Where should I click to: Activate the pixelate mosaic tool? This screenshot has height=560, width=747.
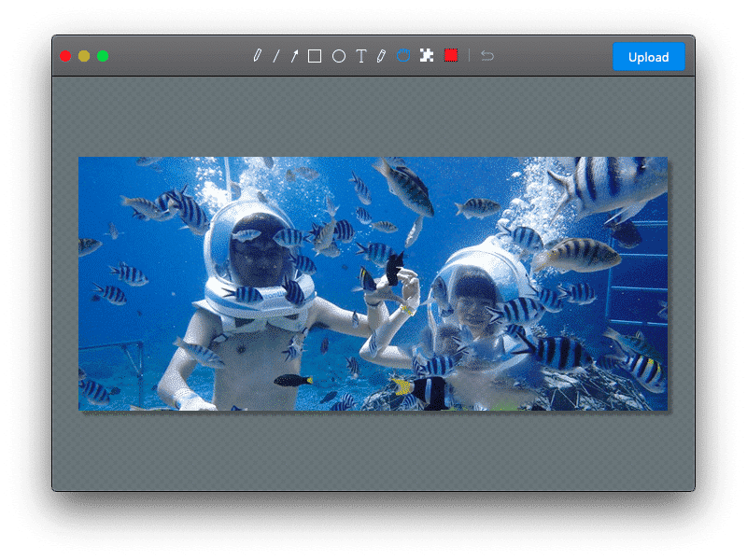tap(426, 54)
